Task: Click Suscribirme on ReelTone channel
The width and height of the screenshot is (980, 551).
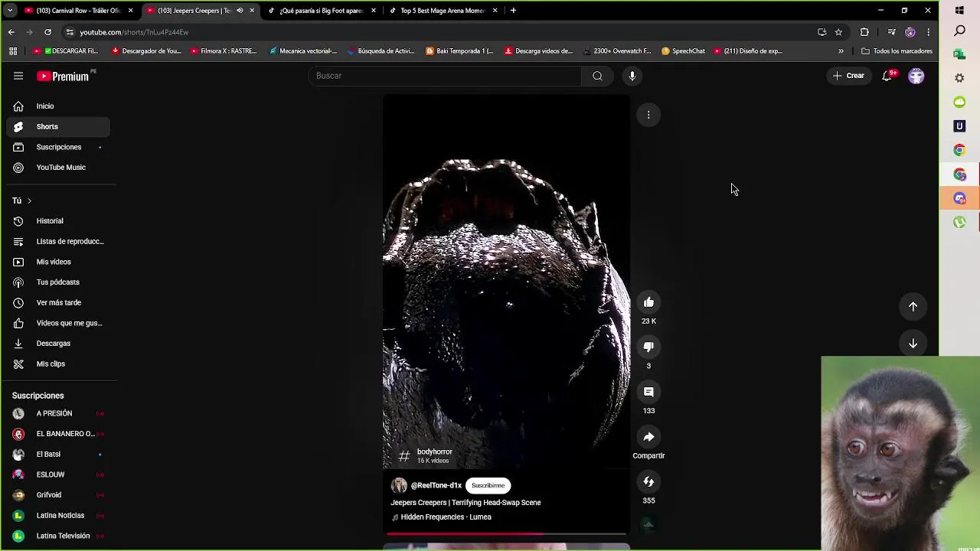Action: tap(488, 485)
